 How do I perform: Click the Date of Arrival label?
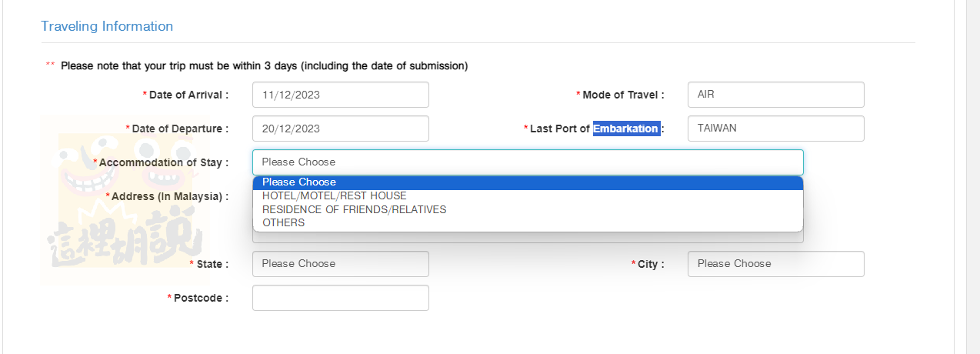coord(188,95)
